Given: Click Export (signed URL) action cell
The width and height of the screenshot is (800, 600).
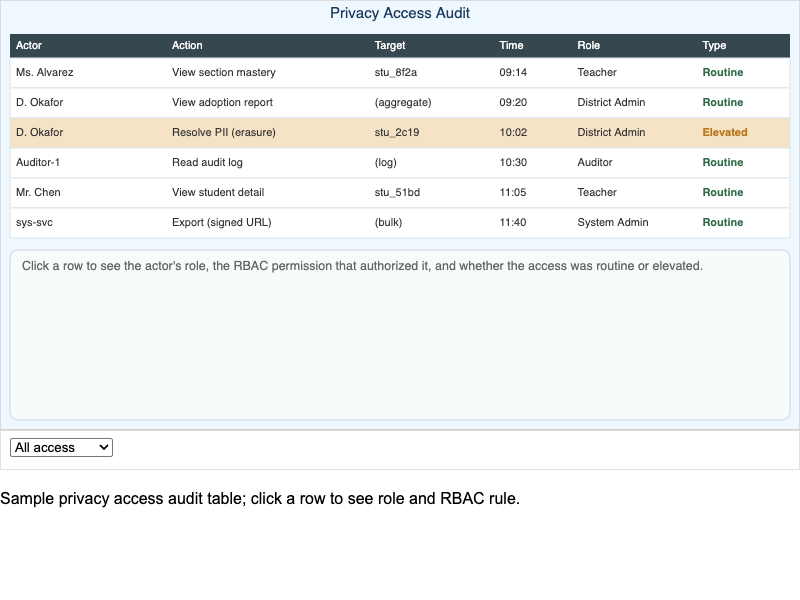Looking at the screenshot, I should point(221,222).
